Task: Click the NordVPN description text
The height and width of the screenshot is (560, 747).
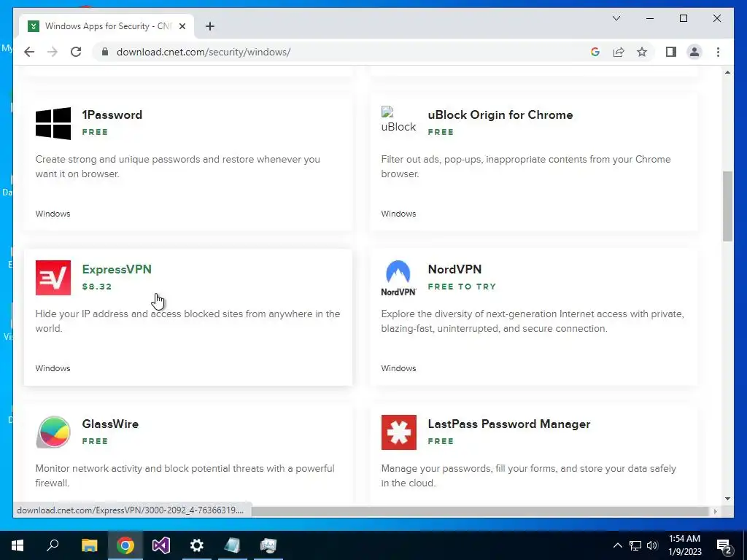Action: (x=533, y=321)
